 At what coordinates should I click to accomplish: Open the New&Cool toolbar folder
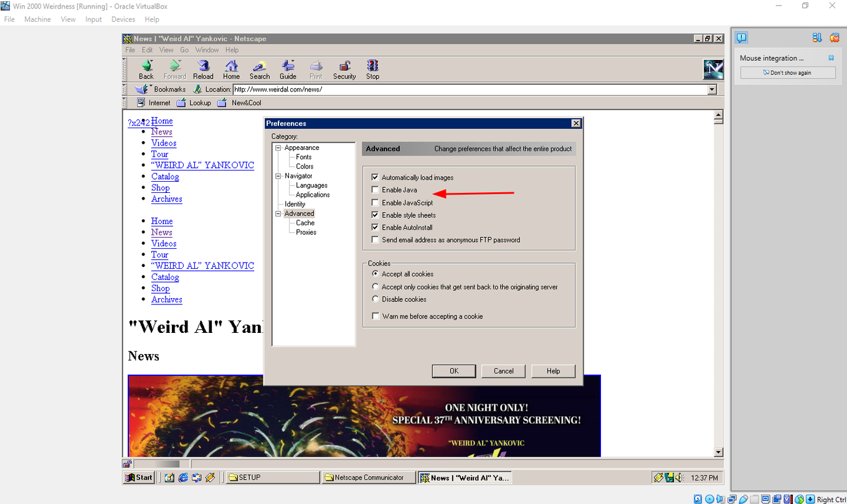tap(222, 103)
